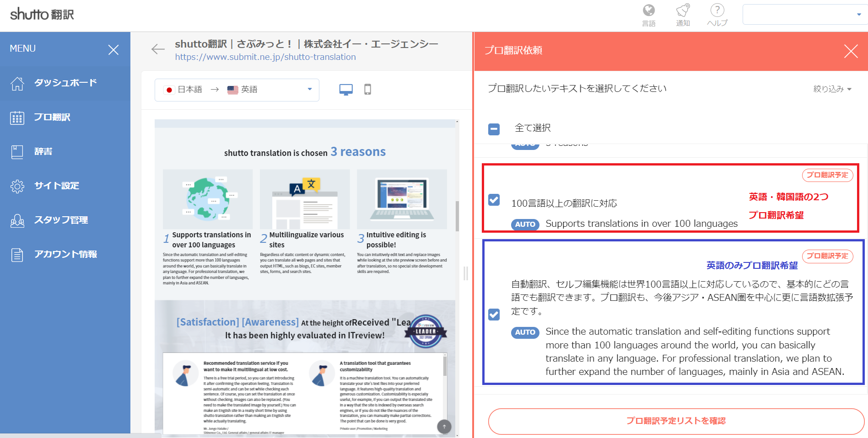Open the 言語 globe icon
Screen dimensions: 868x438
[649, 11]
